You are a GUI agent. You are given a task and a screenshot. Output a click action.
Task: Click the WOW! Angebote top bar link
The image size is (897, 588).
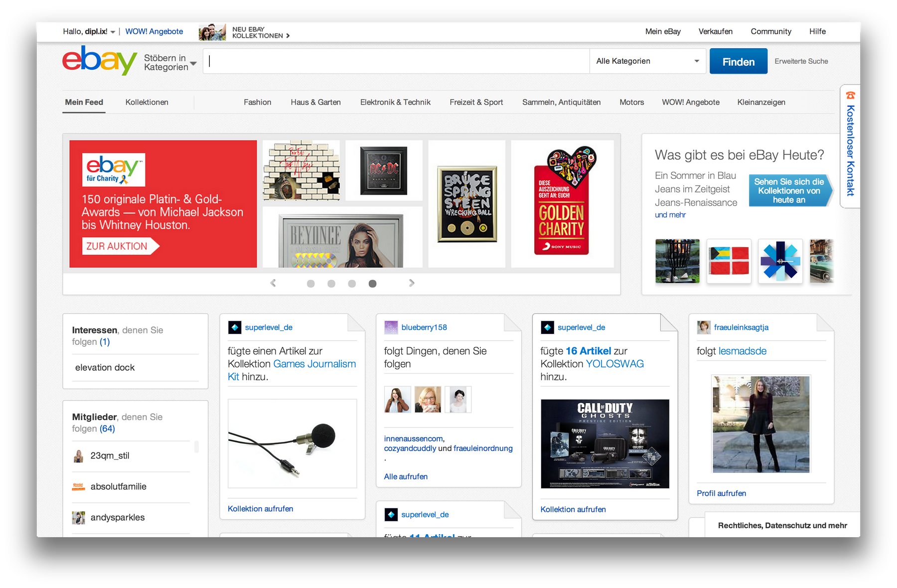[154, 31]
